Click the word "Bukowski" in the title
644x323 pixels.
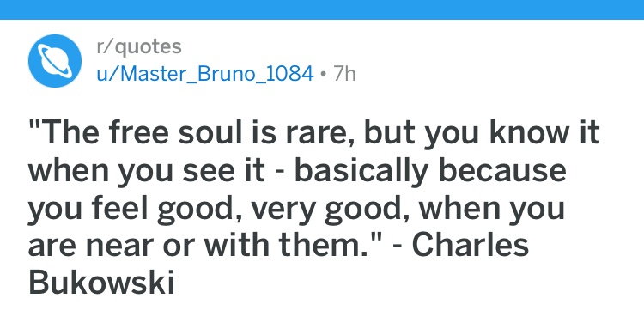click(x=101, y=282)
